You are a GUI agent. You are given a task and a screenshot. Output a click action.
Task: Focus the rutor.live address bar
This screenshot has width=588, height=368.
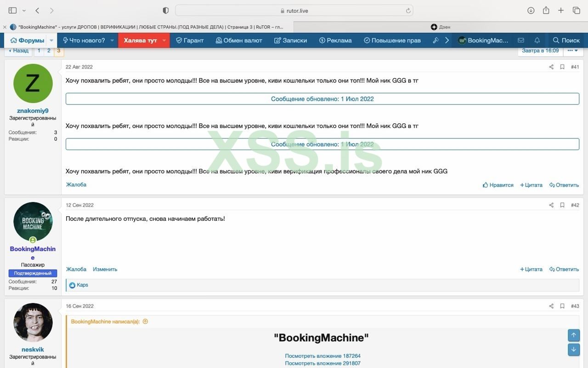click(294, 10)
